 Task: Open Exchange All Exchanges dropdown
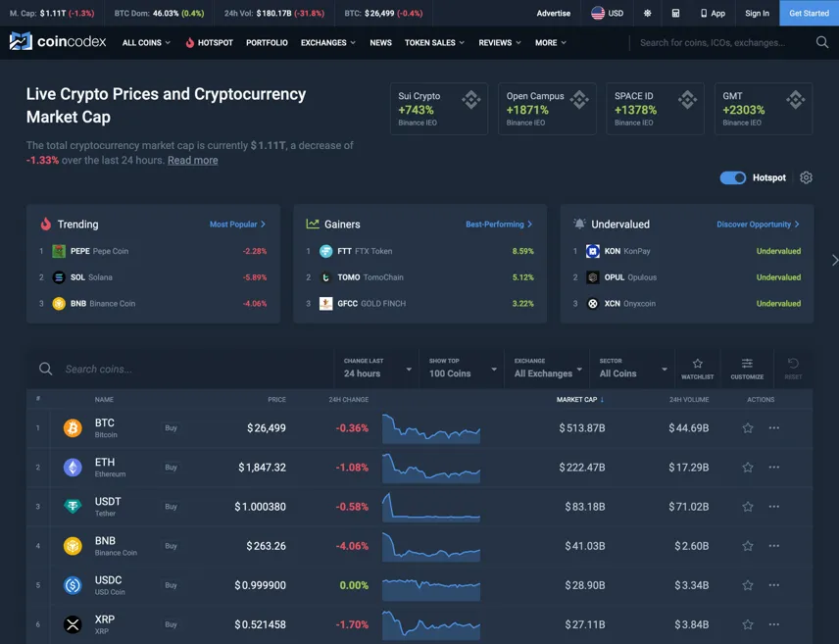coord(547,369)
